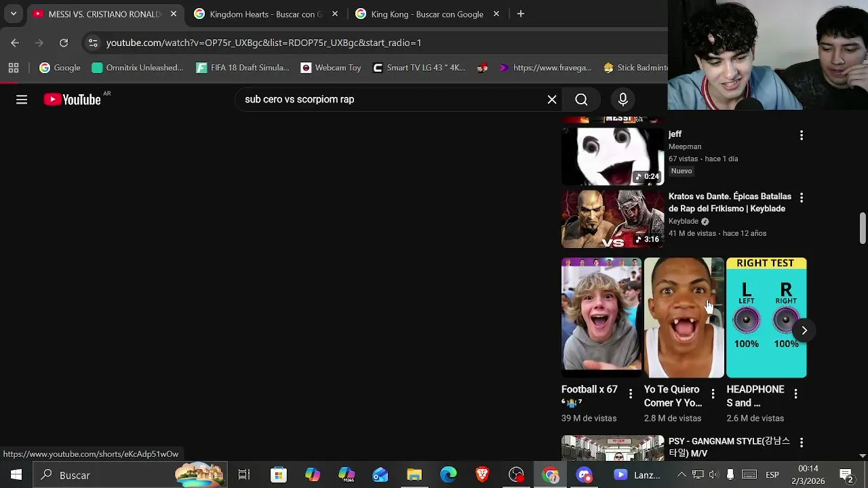Viewport: 868px width, 488px height.
Task: Open the Yo Te Quiero Comer short thumbnail
Action: click(x=684, y=317)
